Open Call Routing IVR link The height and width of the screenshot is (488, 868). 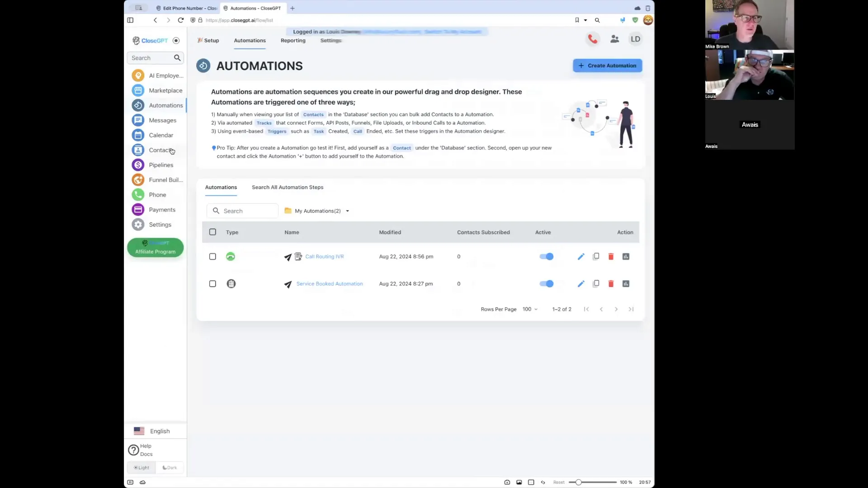[x=325, y=257]
